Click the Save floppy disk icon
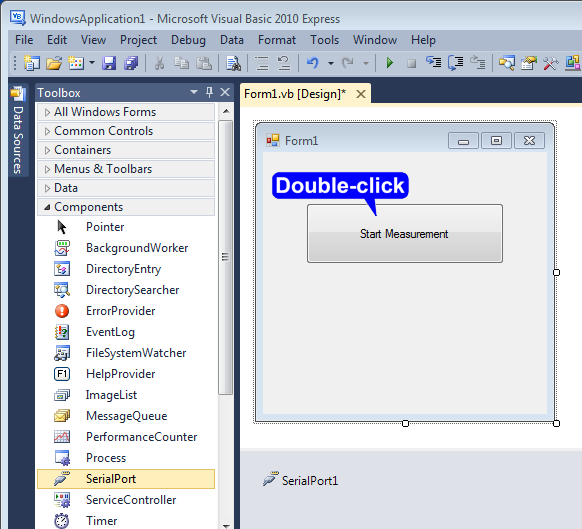The width and height of the screenshot is (582, 529). click(x=109, y=63)
